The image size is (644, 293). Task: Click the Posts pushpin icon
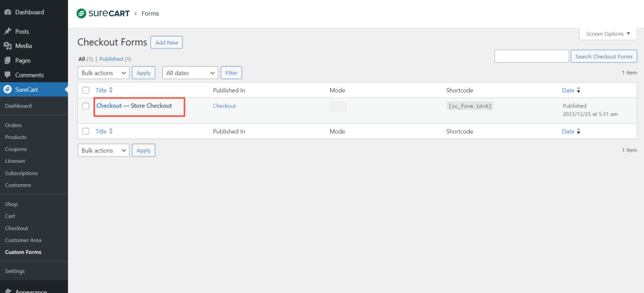8,31
